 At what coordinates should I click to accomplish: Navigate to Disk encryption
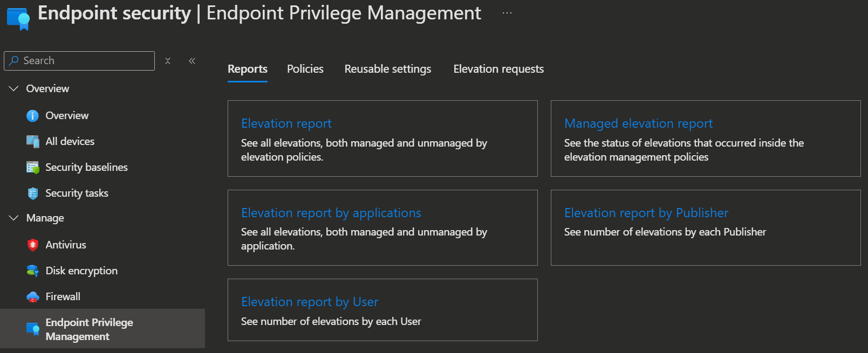pyautogui.click(x=81, y=271)
